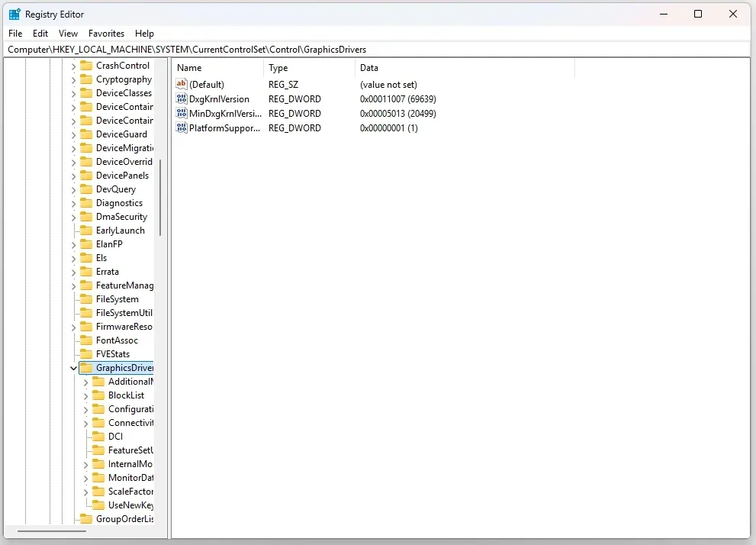Click the Diagnostics folder icon

pyautogui.click(x=86, y=202)
